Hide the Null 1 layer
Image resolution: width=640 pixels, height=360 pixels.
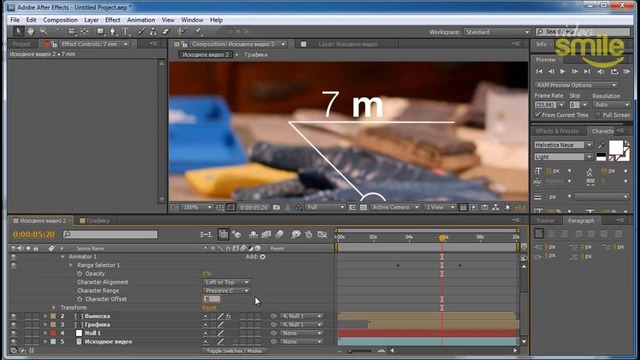click(13, 333)
